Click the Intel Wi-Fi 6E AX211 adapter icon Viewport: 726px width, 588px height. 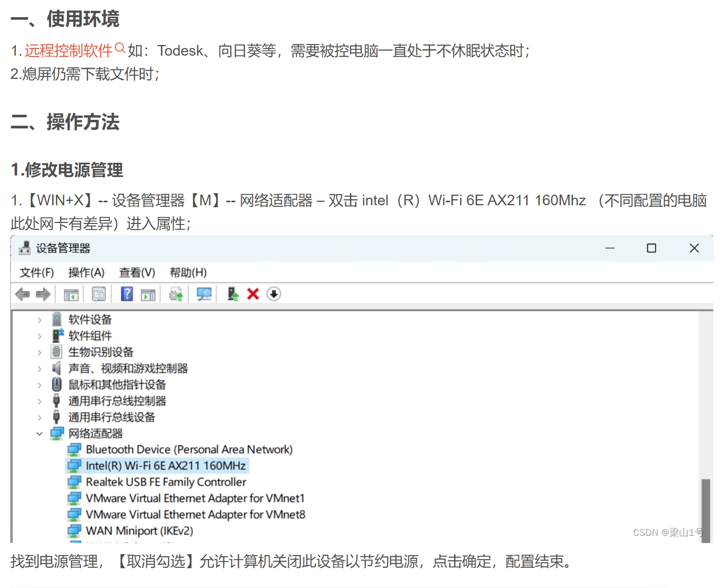tap(74, 466)
